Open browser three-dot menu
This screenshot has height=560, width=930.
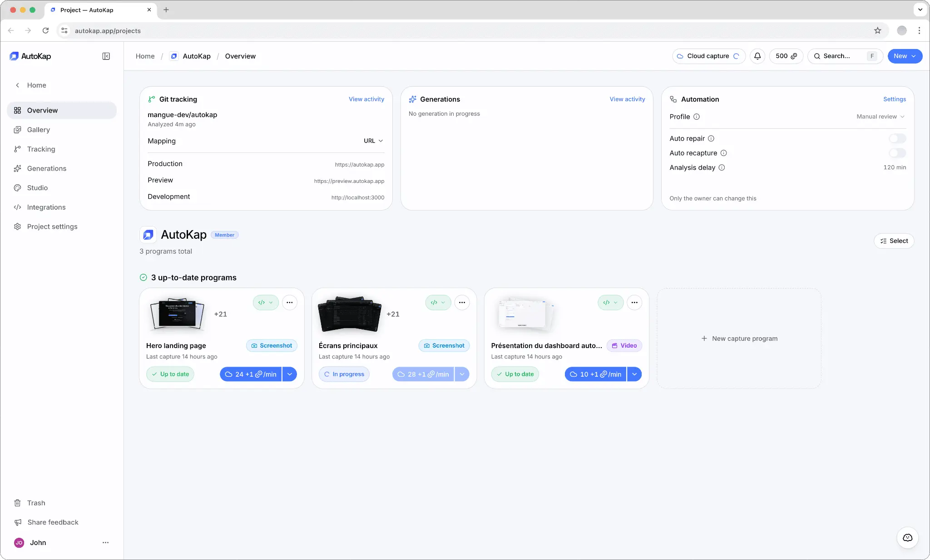(919, 30)
